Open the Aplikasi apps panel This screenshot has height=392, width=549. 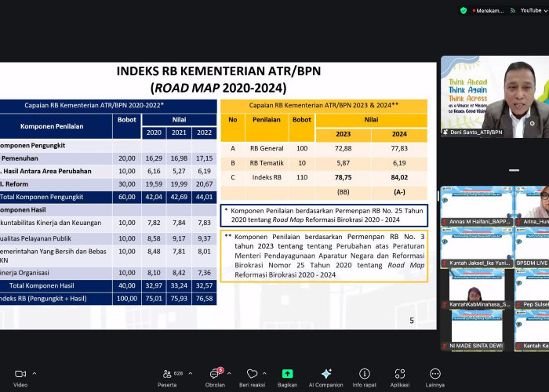click(400, 375)
